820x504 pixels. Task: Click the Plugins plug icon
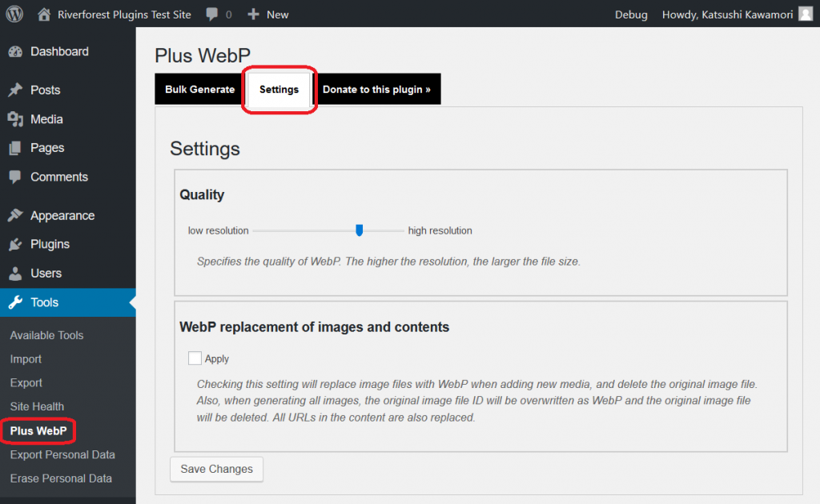click(15, 245)
